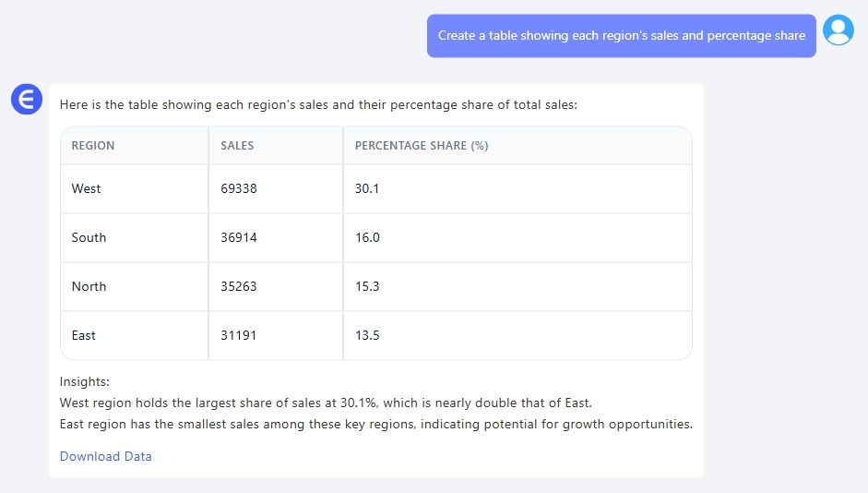Select the East region cell
The width and height of the screenshot is (868, 493).
coord(83,335)
